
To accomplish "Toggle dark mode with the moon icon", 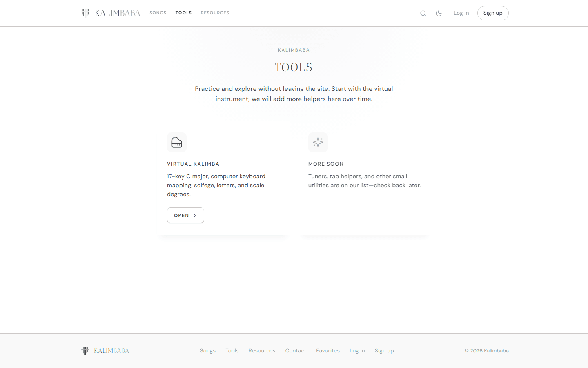I will 439,13.
